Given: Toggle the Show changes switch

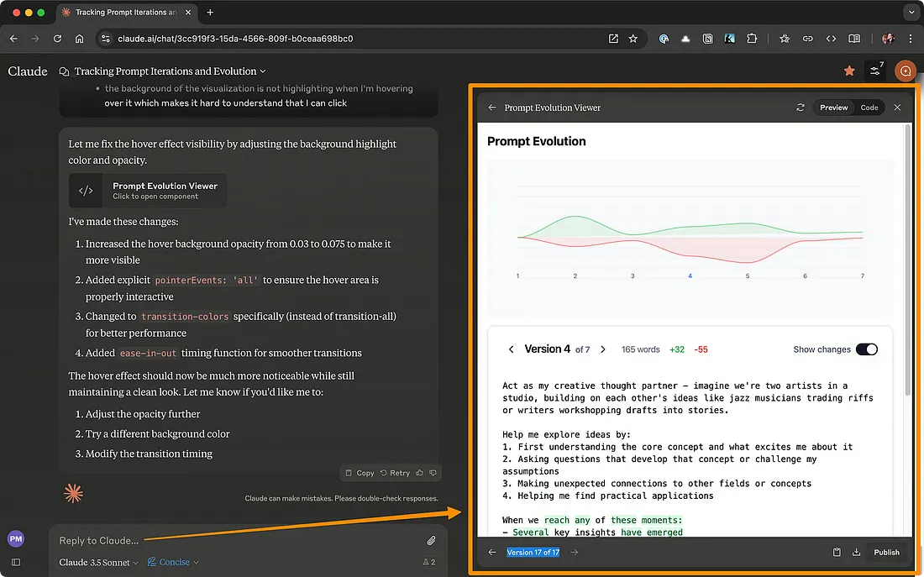Looking at the screenshot, I should [x=866, y=349].
